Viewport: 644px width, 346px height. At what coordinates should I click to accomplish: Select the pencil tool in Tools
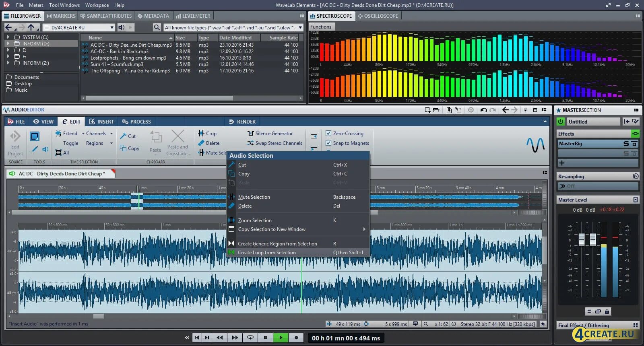click(35, 149)
